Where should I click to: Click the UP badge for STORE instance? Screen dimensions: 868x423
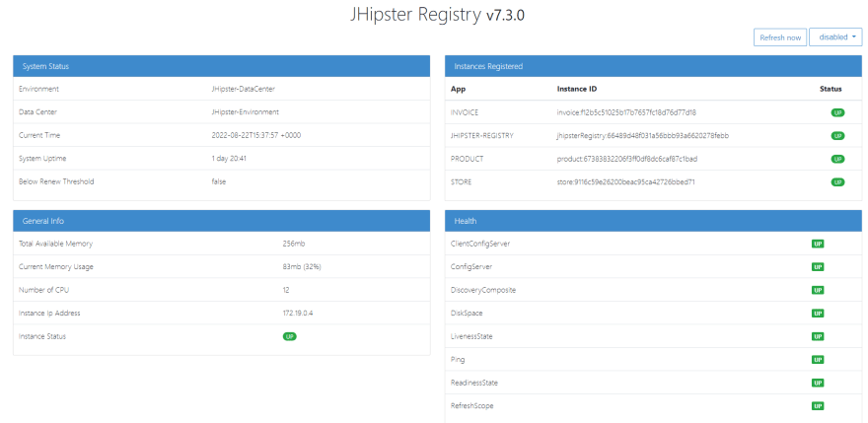point(837,182)
